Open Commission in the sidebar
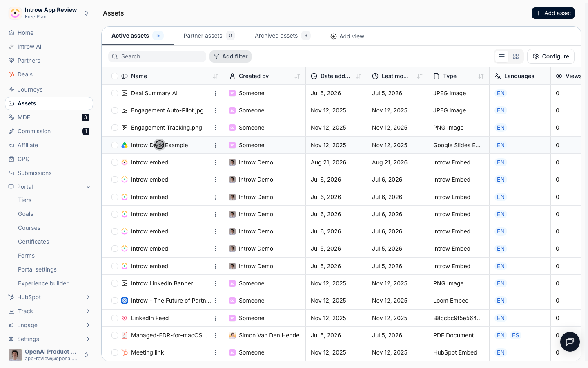Image resolution: width=588 pixels, height=368 pixels. pyautogui.click(x=49, y=131)
